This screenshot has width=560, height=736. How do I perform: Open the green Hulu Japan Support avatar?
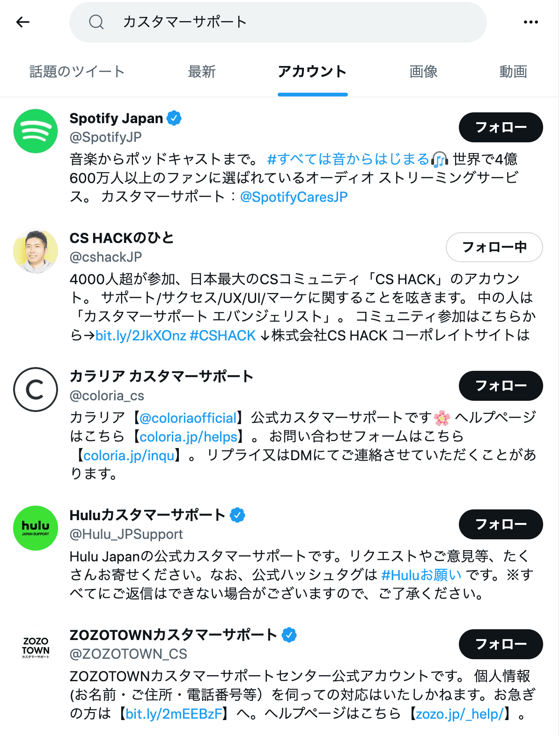[36, 528]
